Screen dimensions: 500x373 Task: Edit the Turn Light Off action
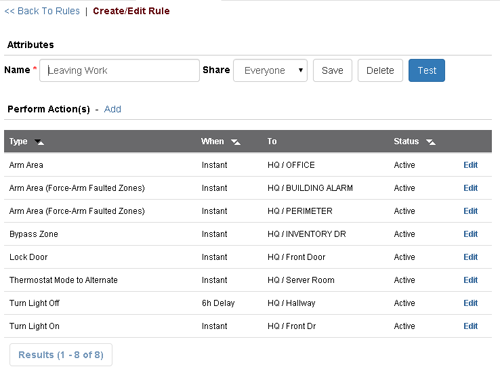[470, 303]
